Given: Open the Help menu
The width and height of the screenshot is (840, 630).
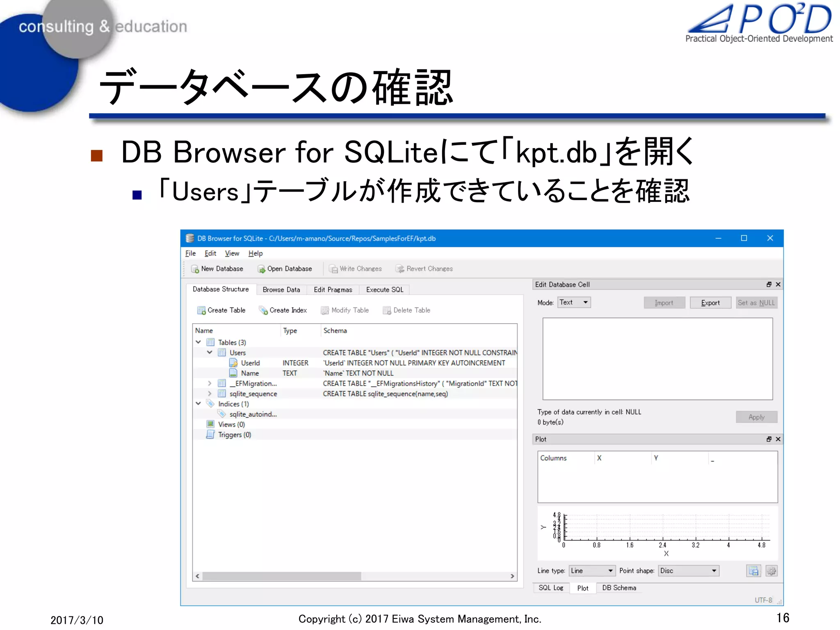Looking at the screenshot, I should pos(256,253).
